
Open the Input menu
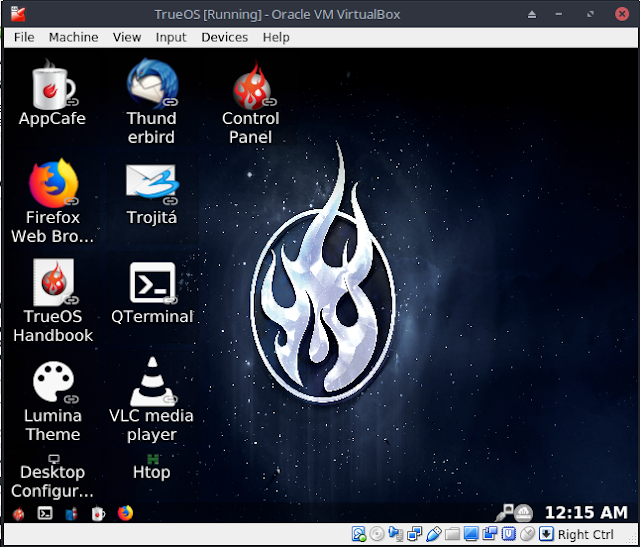(x=171, y=37)
